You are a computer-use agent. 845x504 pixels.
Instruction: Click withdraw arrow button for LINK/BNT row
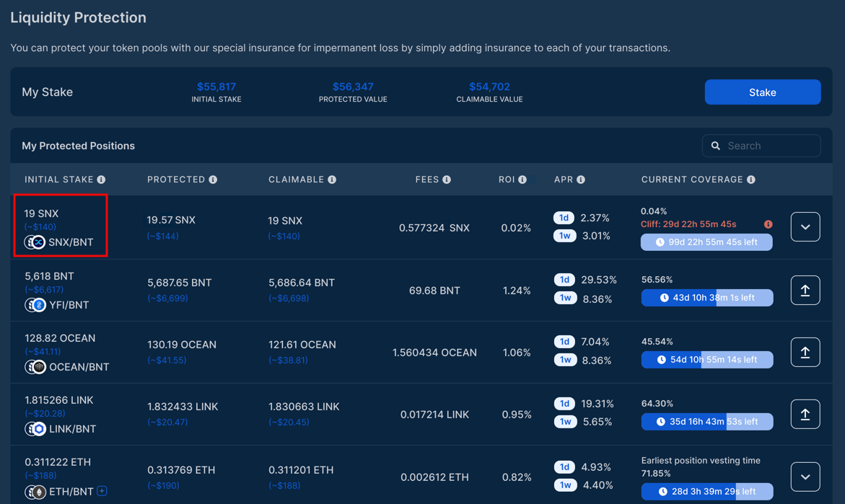click(x=805, y=414)
